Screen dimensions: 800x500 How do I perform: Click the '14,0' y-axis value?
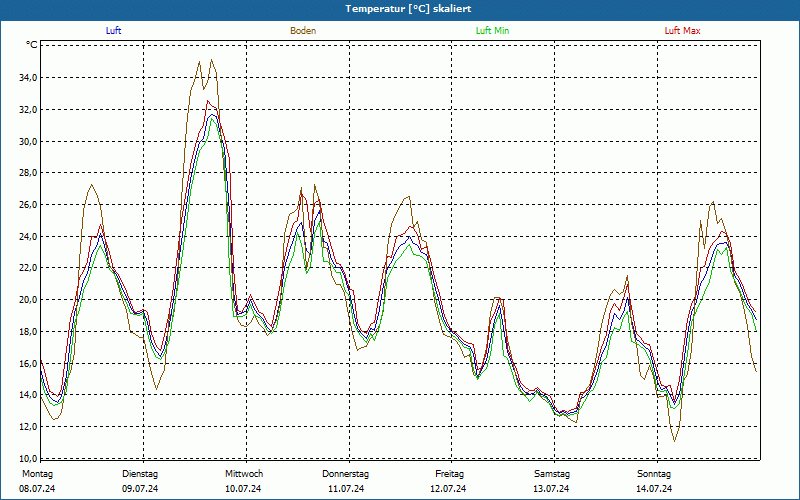[29, 395]
